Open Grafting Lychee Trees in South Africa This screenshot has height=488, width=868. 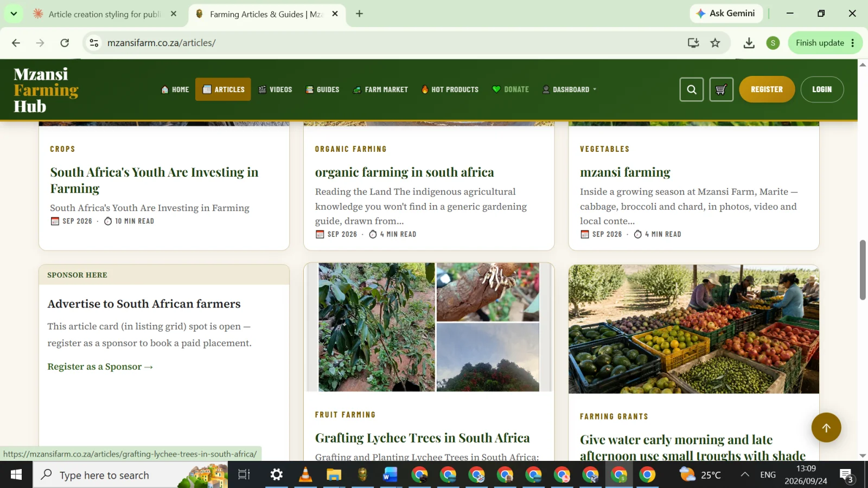[x=422, y=438]
